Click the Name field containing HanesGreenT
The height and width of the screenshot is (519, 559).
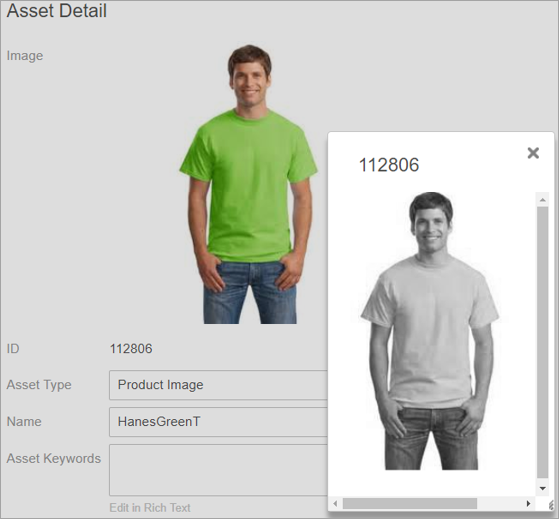[x=218, y=422]
